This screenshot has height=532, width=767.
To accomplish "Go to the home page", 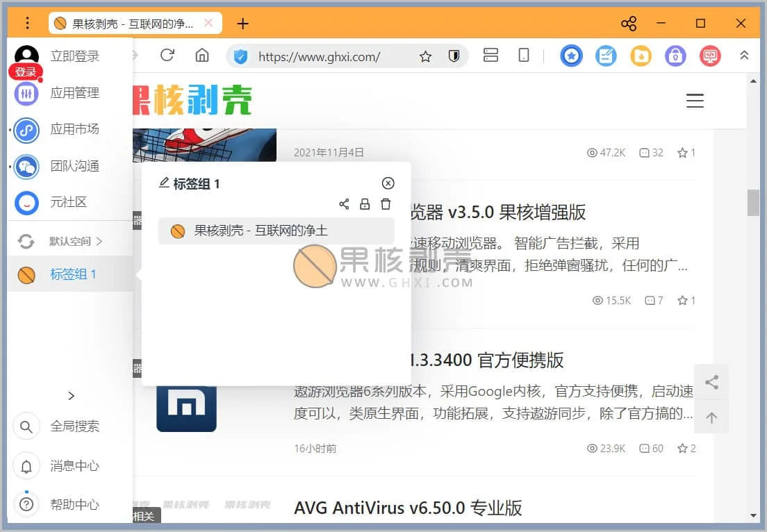I will click(x=202, y=56).
